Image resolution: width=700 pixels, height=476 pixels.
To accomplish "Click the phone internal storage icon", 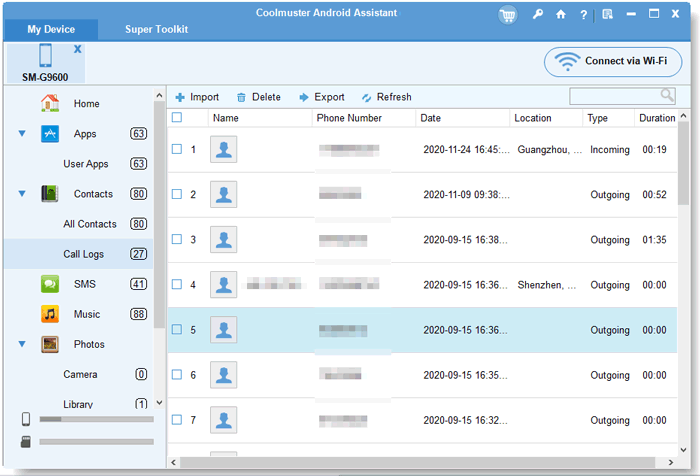I will click(x=26, y=419).
